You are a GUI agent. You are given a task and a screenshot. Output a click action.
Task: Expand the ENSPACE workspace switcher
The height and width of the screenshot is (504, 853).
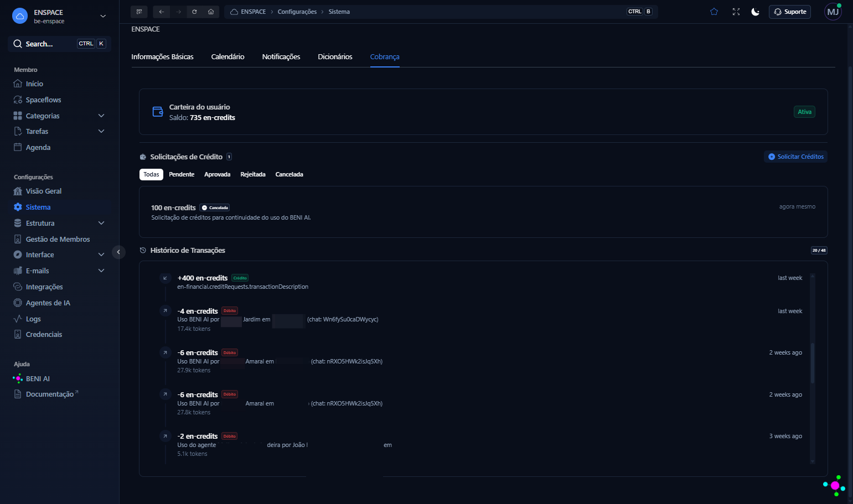tap(103, 16)
